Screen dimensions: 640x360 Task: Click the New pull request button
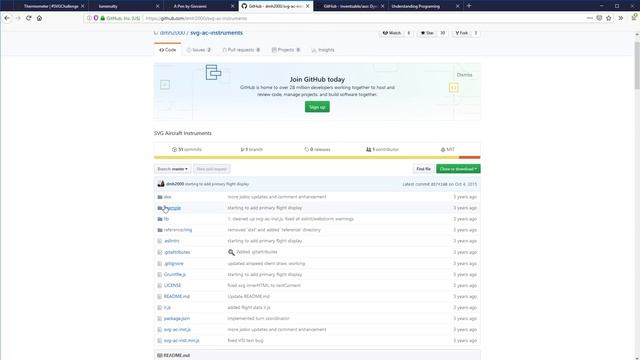tap(211, 169)
